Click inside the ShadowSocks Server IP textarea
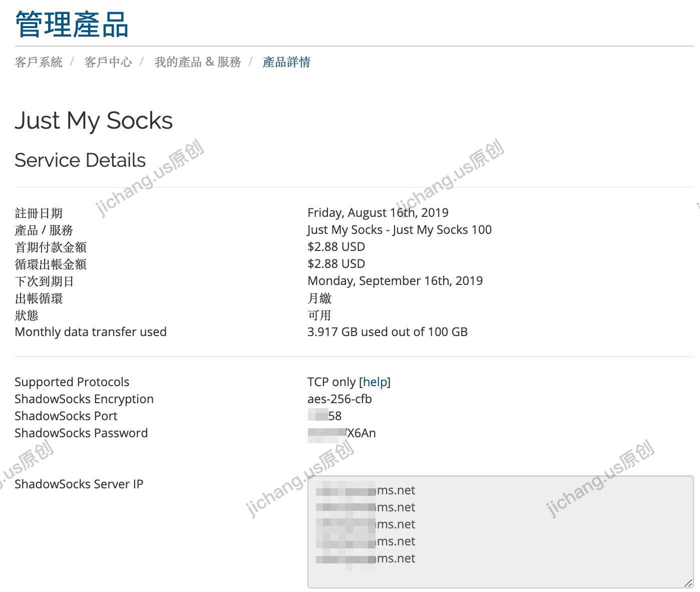 (501, 531)
